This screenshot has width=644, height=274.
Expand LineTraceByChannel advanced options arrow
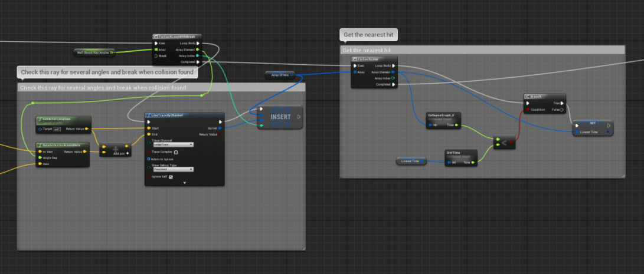[184, 183]
